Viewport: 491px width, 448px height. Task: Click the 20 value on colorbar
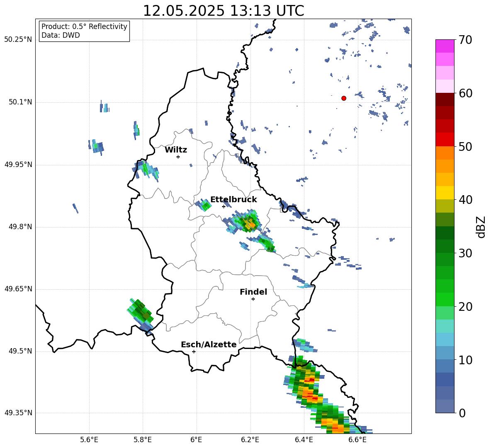coord(465,307)
